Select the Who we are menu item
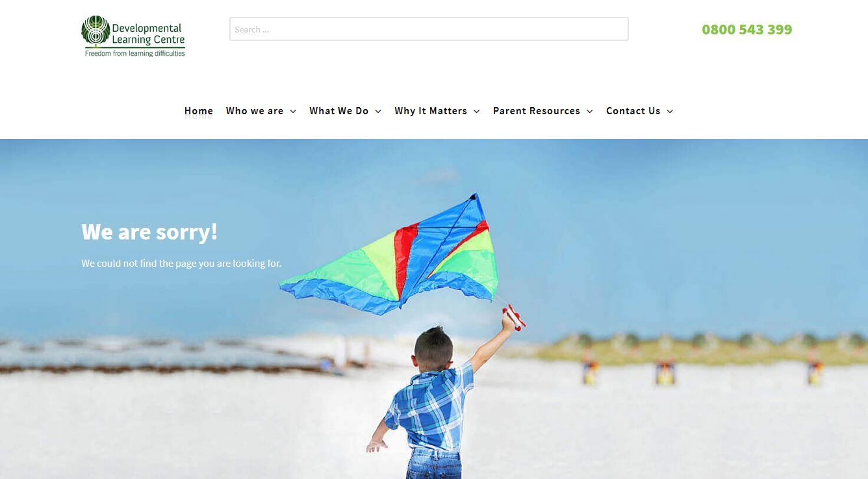 (255, 111)
